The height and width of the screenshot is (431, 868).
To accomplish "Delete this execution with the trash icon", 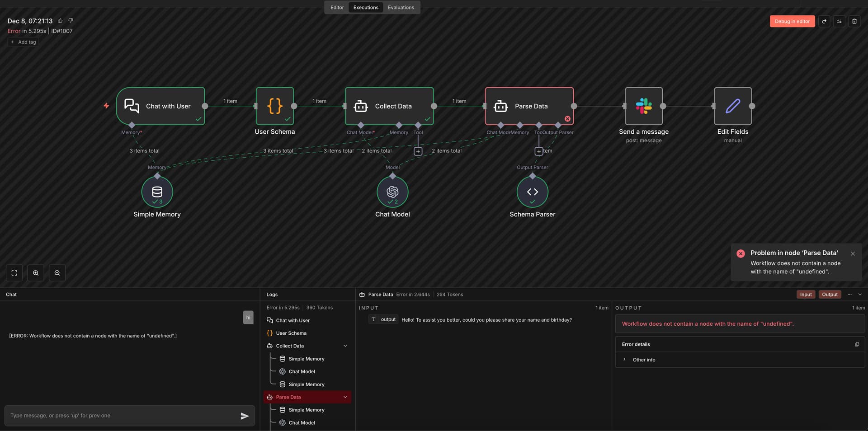I will click(x=854, y=21).
